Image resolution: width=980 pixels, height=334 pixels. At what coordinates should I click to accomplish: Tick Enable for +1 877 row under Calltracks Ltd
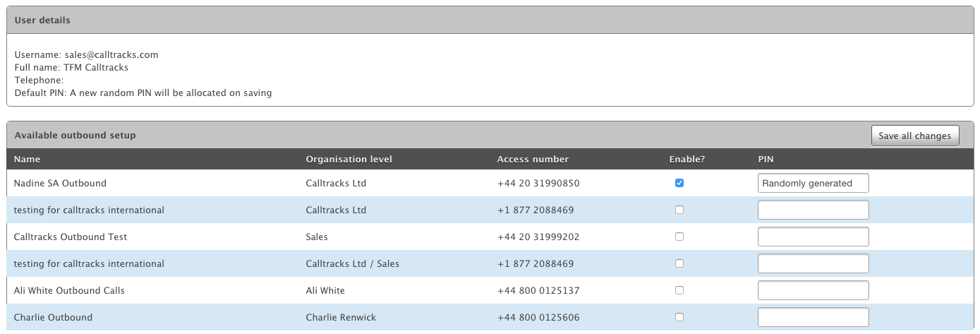click(x=679, y=210)
